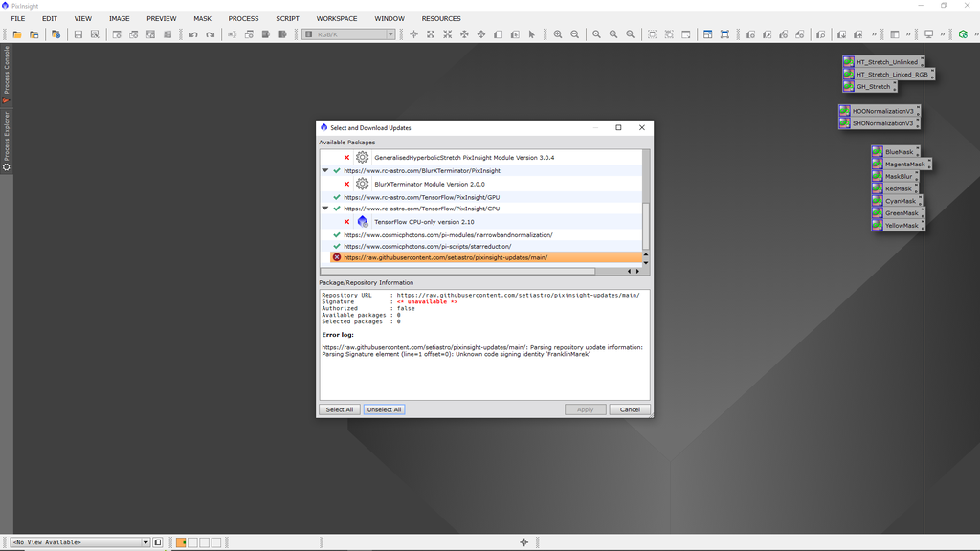Open the PROCESS menu
The height and width of the screenshot is (551, 980).
(243, 19)
